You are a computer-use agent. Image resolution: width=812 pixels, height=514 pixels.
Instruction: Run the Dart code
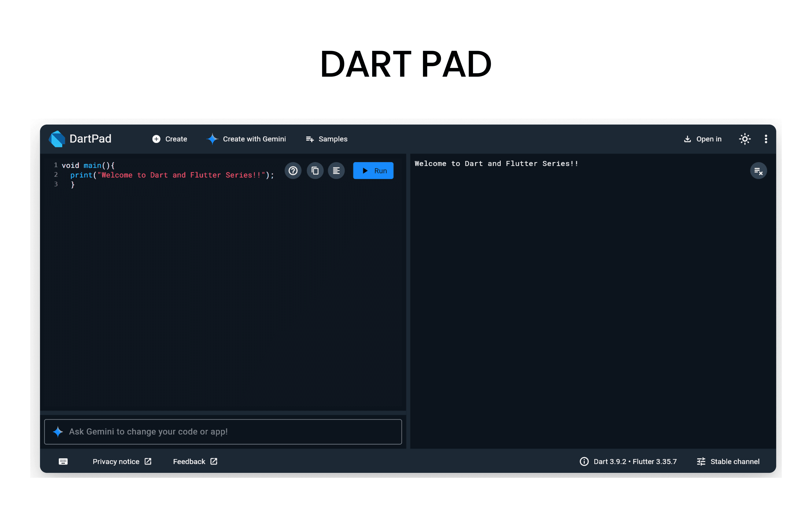pos(373,171)
